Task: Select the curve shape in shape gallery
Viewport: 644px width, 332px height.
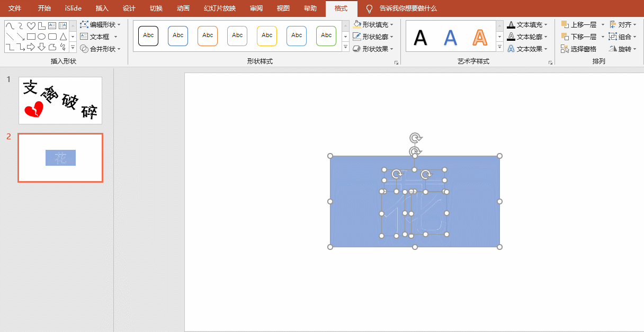Action: tap(10, 26)
